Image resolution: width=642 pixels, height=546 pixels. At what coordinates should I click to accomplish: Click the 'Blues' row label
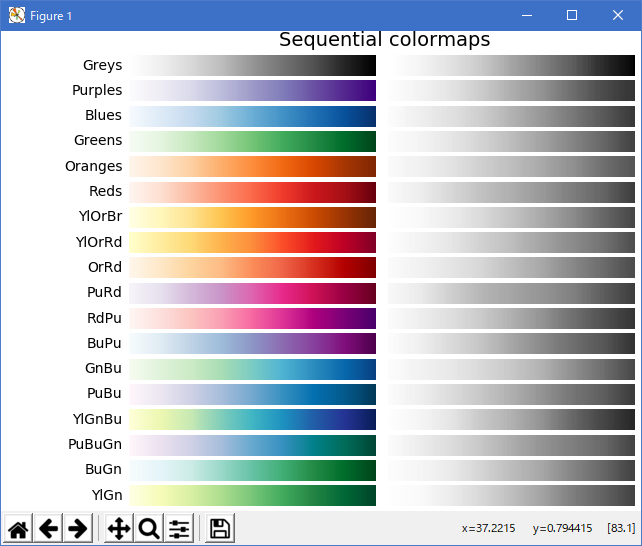pos(104,115)
